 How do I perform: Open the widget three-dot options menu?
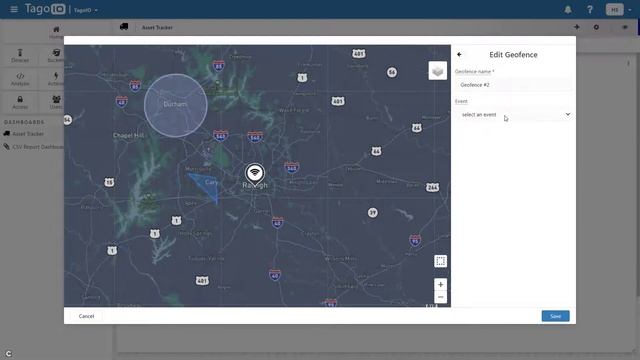pos(628,63)
